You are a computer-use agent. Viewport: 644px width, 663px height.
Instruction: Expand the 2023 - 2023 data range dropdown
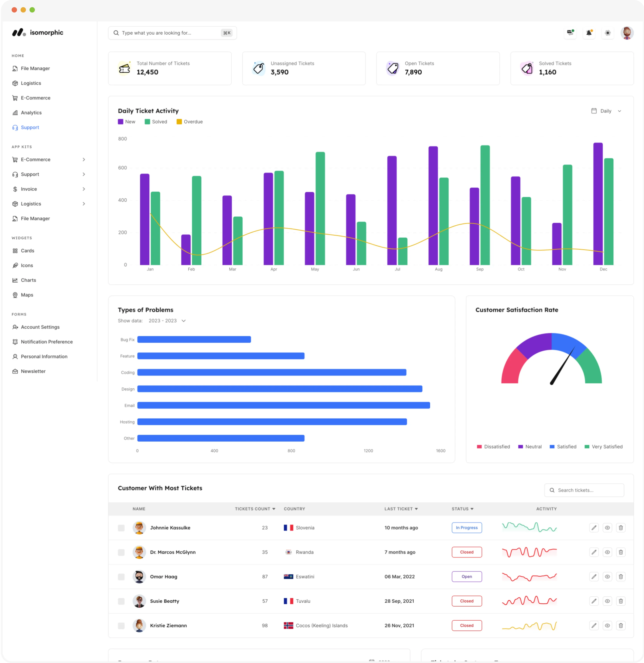tap(167, 321)
